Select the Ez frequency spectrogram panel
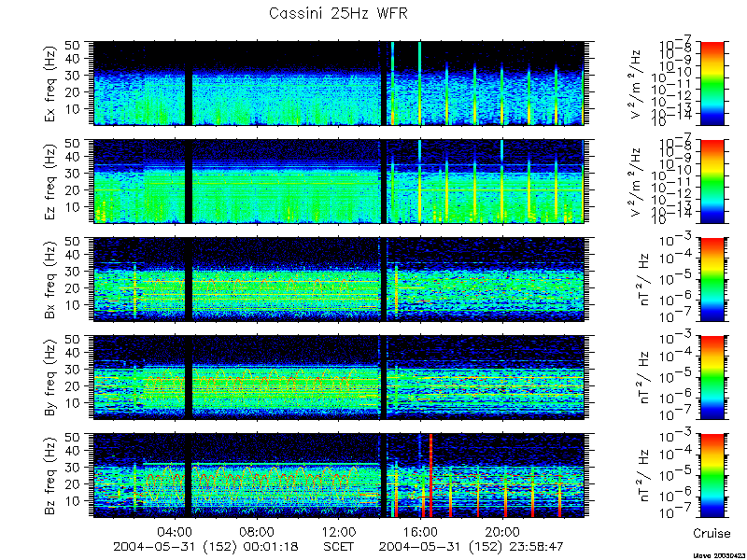747x560 pixels. coord(339,181)
